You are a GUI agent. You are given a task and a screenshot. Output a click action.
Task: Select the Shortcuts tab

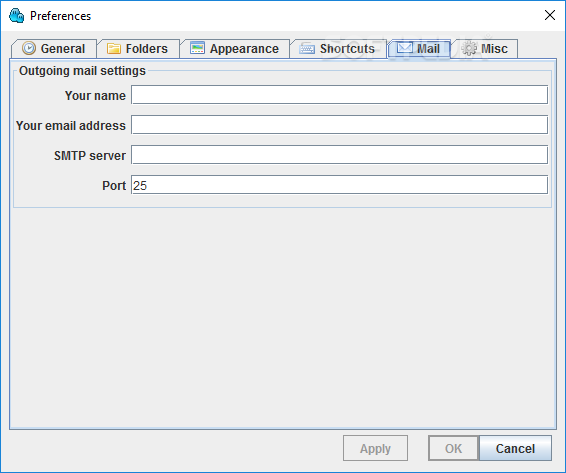point(339,48)
